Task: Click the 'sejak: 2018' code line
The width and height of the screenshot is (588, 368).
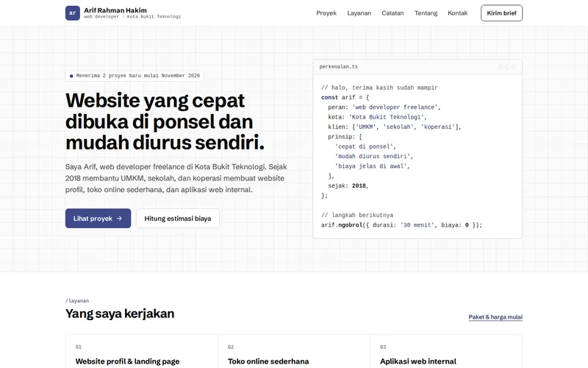Action: pos(348,186)
